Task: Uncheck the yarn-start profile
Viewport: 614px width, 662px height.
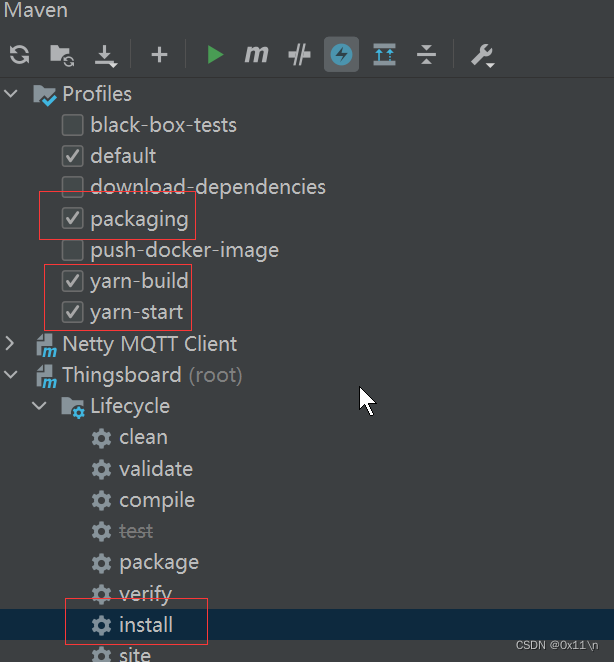Action: [73, 312]
